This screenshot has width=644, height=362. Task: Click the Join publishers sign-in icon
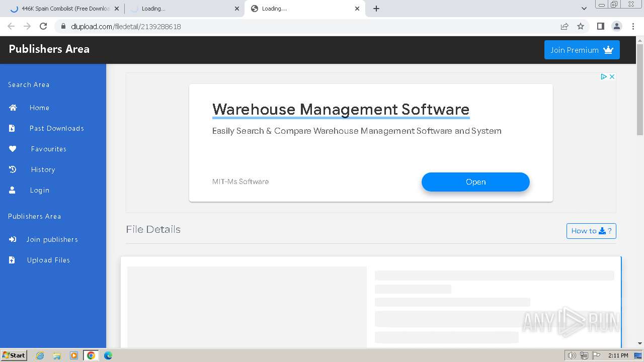[13, 239]
